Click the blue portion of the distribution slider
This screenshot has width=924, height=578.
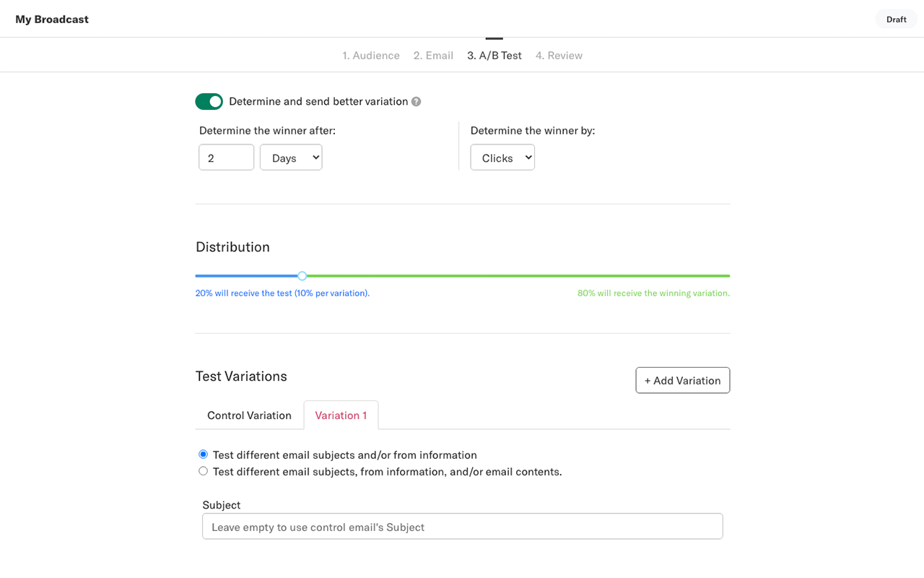[x=245, y=276]
